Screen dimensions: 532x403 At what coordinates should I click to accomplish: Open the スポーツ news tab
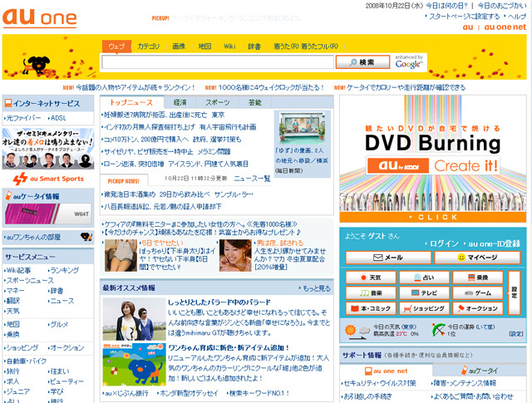(218, 102)
